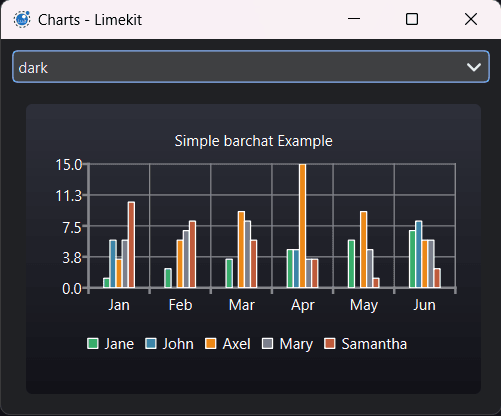Click the gray Mary bar in Mar
Screen dimensions: 501x416
[248, 254]
